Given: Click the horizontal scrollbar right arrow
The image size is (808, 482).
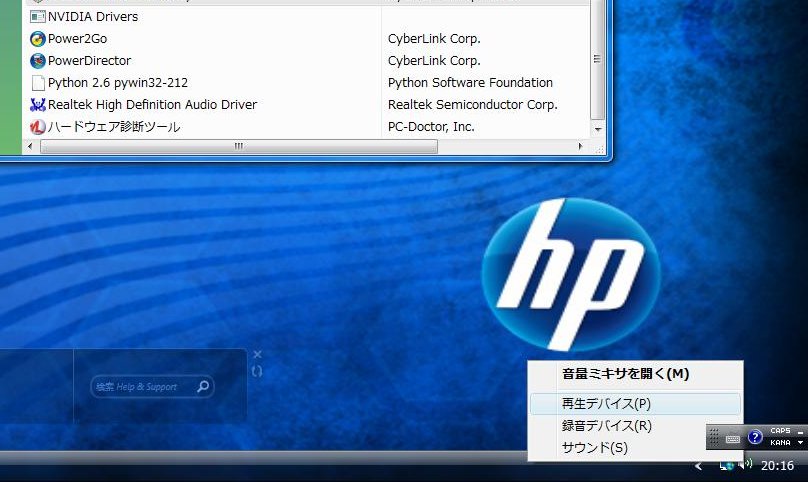Looking at the screenshot, I should (x=581, y=146).
